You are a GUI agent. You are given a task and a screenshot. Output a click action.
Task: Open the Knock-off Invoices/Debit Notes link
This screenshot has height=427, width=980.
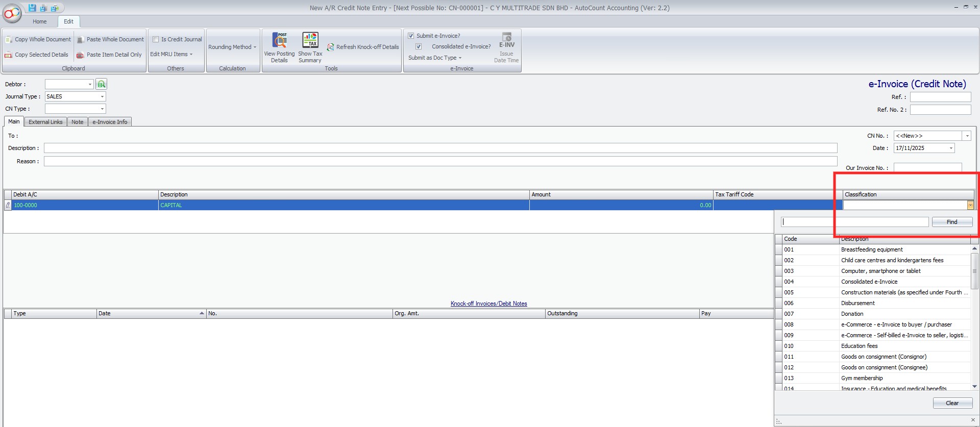tap(488, 304)
